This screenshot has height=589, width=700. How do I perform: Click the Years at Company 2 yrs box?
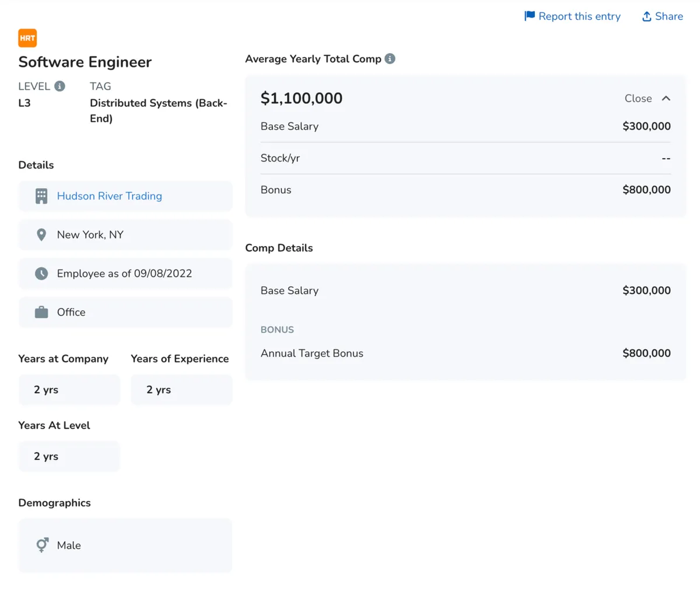(69, 390)
